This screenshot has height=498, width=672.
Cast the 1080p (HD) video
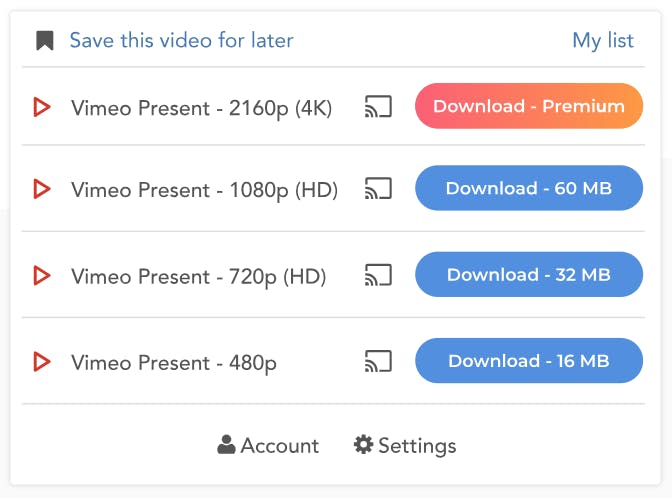coord(378,189)
